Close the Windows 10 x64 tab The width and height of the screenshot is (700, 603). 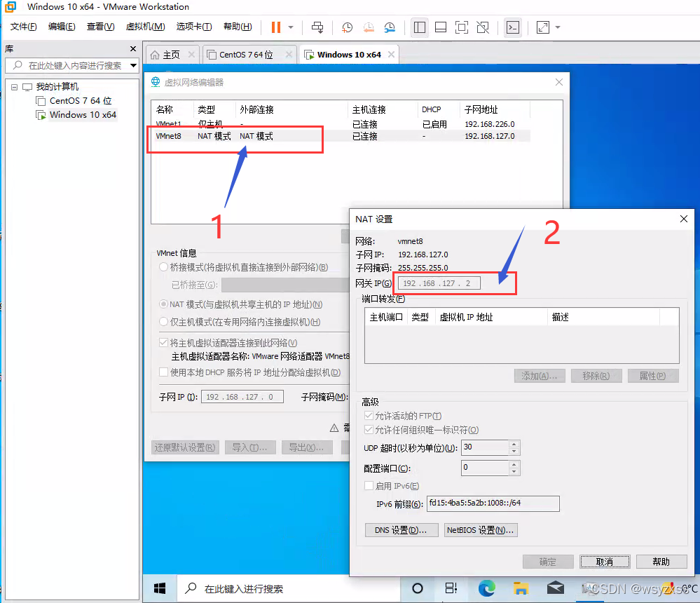pyautogui.click(x=391, y=55)
